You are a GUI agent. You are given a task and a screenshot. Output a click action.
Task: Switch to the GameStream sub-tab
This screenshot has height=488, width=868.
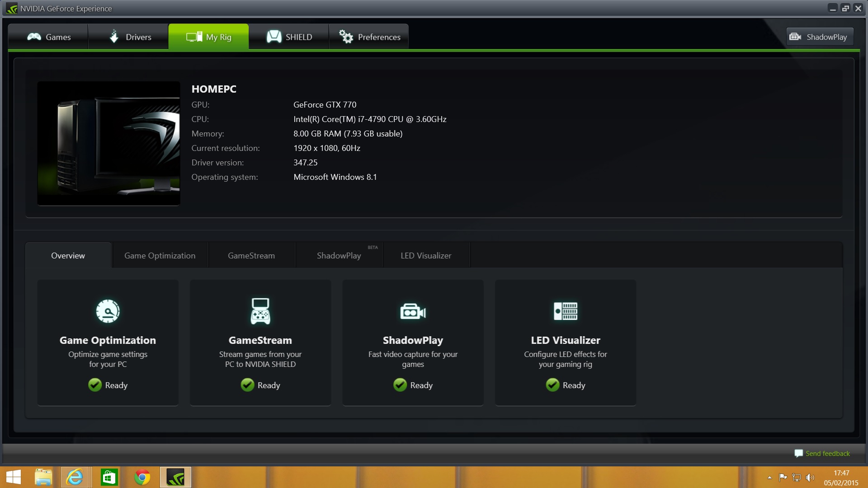click(x=251, y=255)
